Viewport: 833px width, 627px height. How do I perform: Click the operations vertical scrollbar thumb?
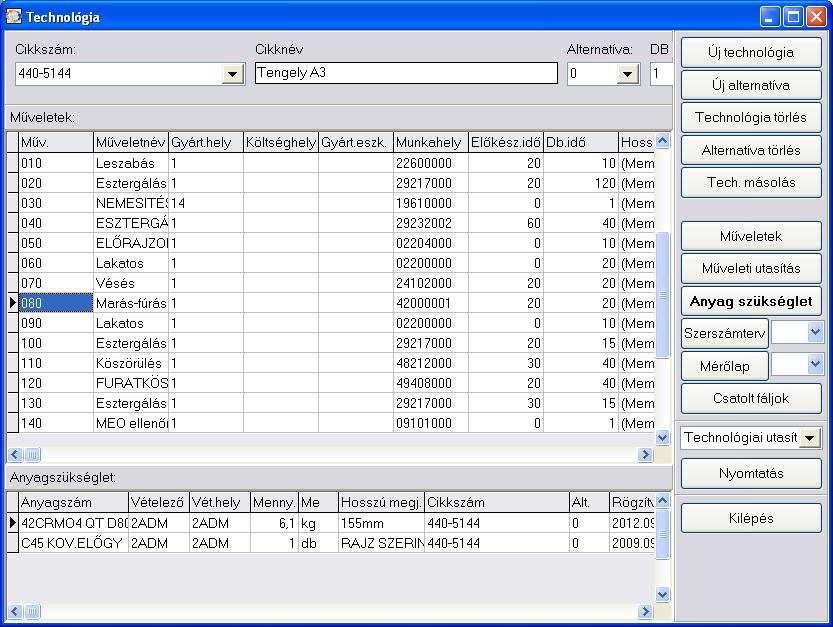tap(662, 295)
